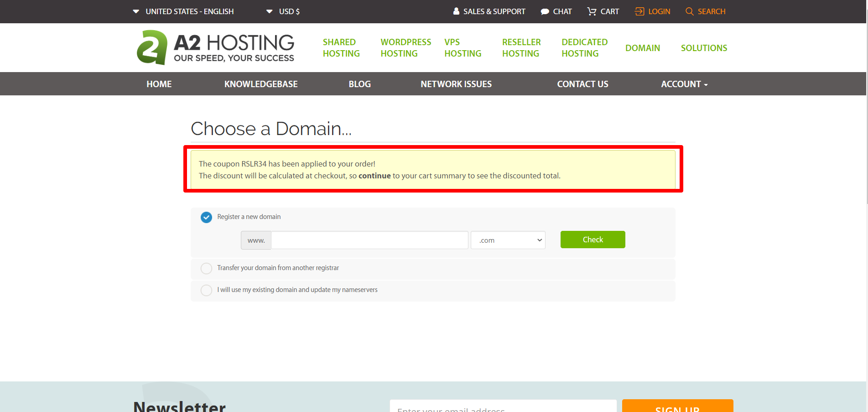The width and height of the screenshot is (868, 412).
Task: Open the USD $ currency dropdown
Action: pyautogui.click(x=283, y=11)
